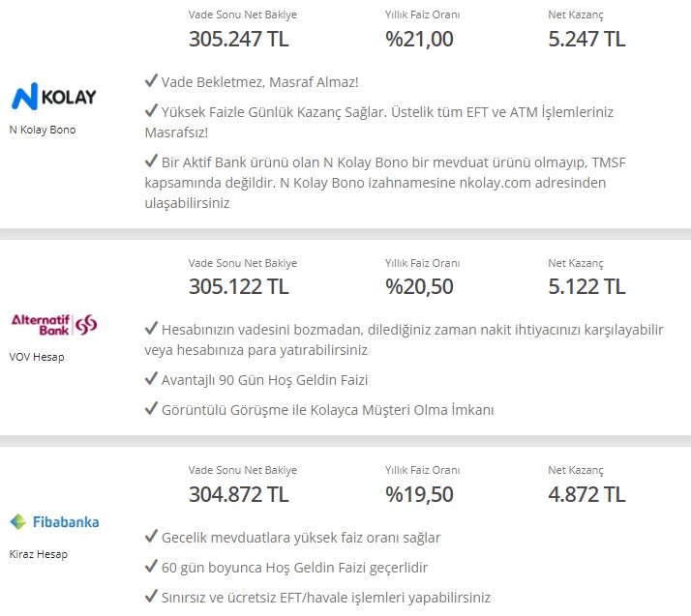Click checkmark next to 60 gün boyunca
The image size is (691, 616).
(151, 566)
